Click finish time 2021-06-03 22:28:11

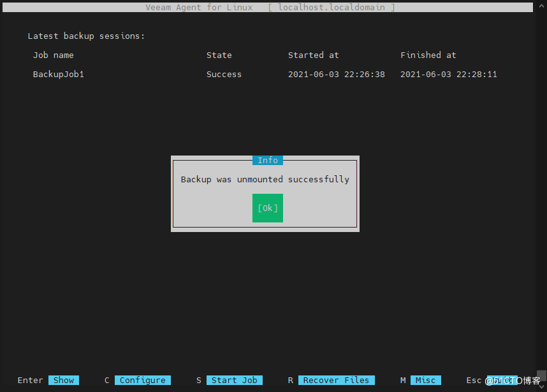pyautogui.click(x=449, y=75)
